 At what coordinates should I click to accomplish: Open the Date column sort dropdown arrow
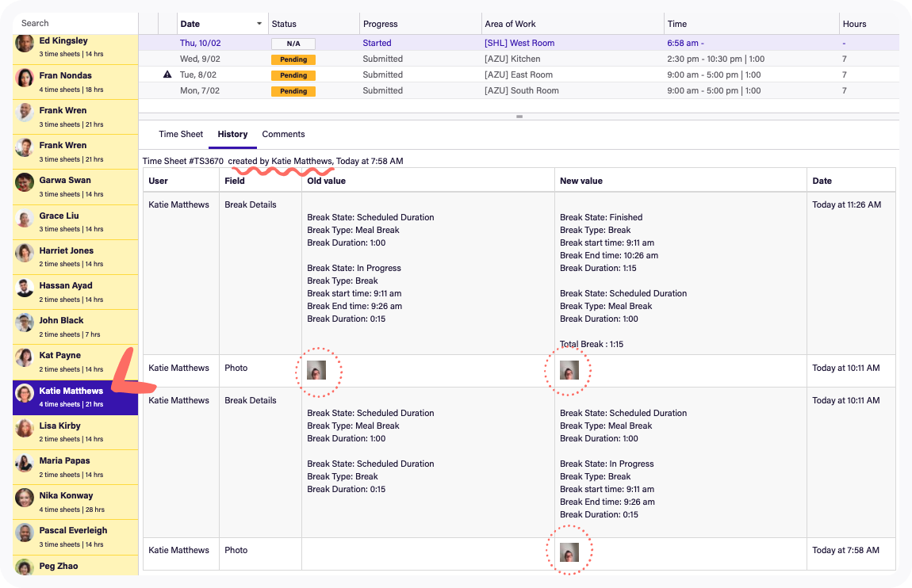(259, 24)
